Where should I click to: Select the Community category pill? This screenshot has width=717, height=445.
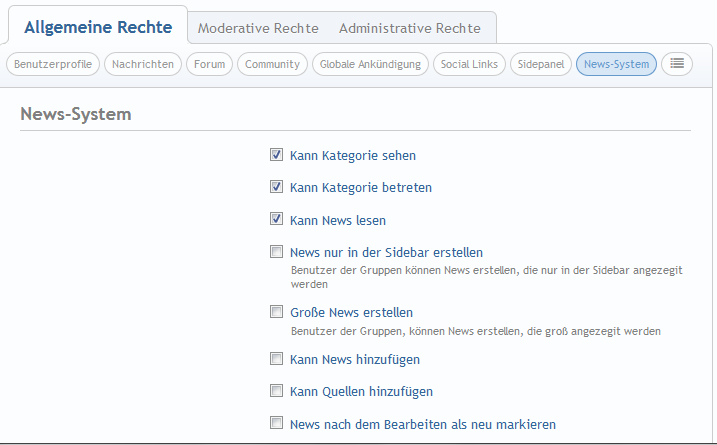coord(272,64)
